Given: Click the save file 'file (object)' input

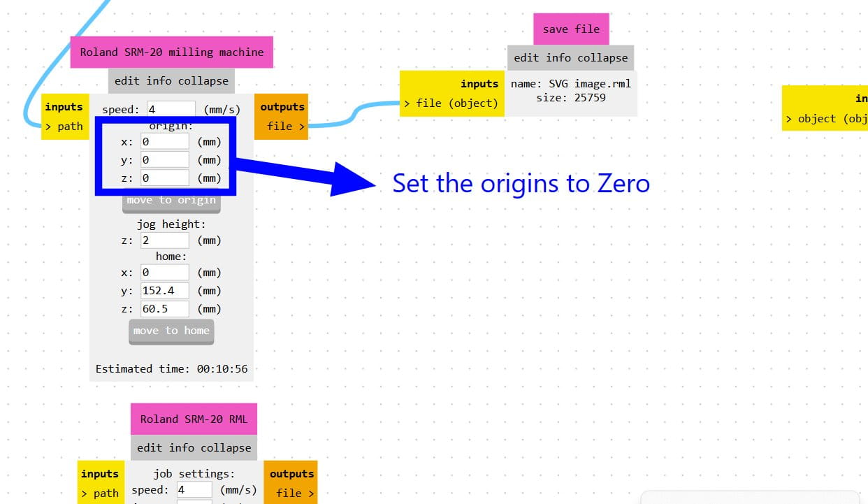Looking at the screenshot, I should (x=451, y=103).
